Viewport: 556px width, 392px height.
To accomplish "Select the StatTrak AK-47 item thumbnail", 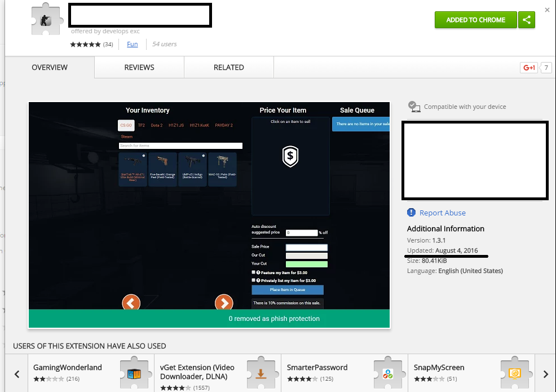I will 133,169.
